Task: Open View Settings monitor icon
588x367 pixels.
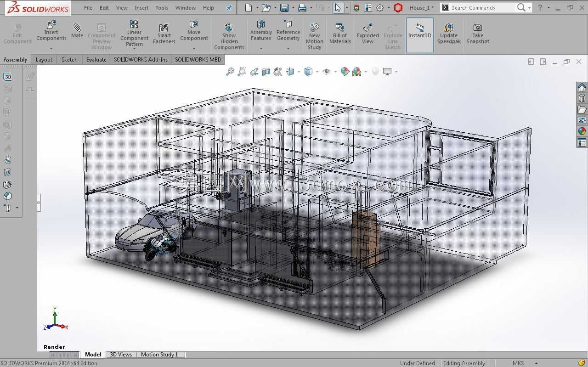Action: 387,72
